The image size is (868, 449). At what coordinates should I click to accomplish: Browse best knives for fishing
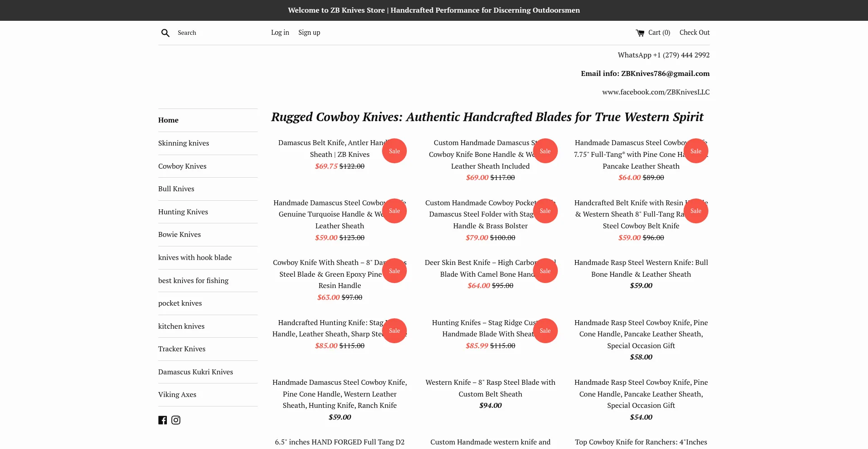[x=193, y=281]
